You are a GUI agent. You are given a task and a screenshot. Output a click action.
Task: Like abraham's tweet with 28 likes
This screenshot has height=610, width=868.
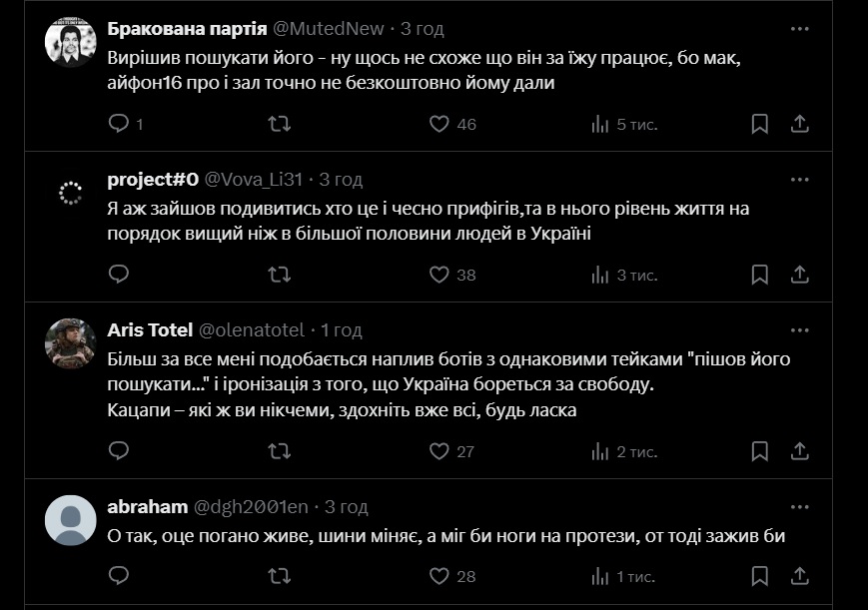(439, 576)
